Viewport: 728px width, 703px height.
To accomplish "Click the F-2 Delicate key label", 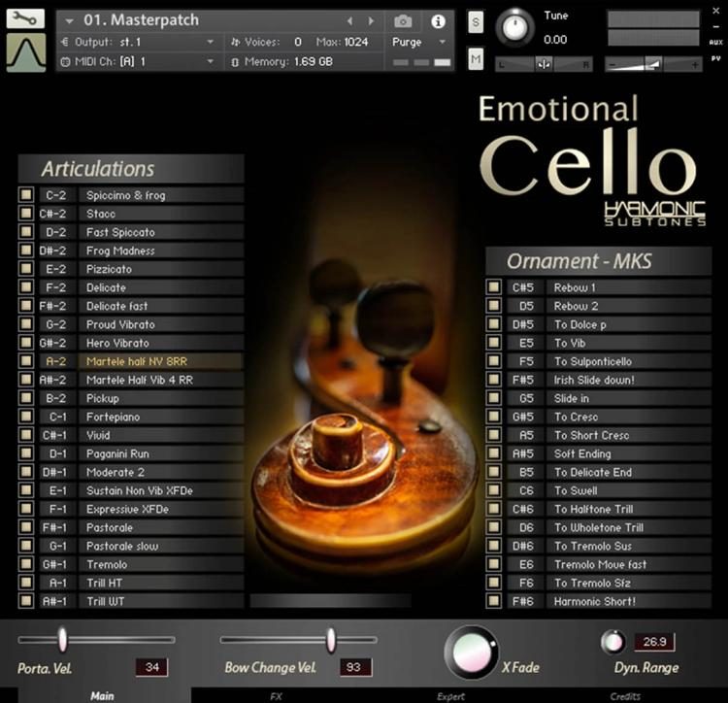I will point(56,287).
